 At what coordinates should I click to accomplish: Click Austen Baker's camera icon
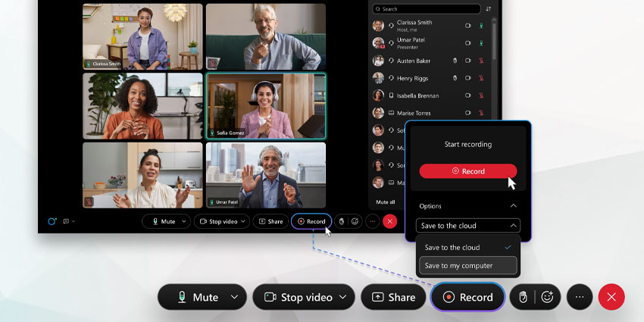(x=467, y=61)
